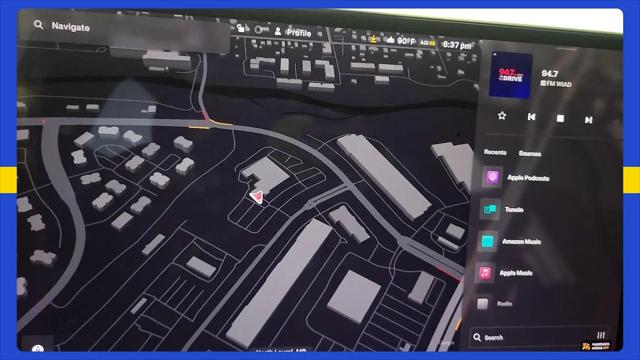Open the Radio source
The width and height of the screenshot is (640, 360).
coord(504,304)
